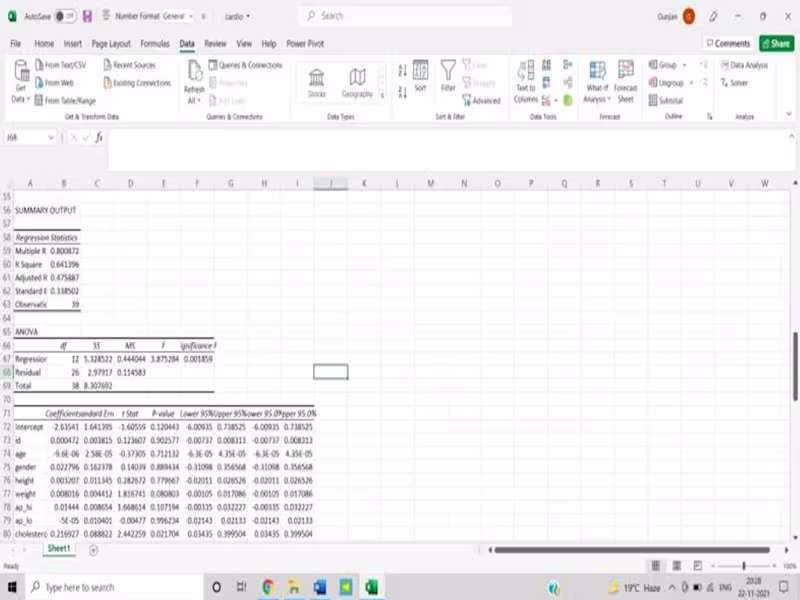
Task: Select the Geography data type
Action: (x=357, y=80)
